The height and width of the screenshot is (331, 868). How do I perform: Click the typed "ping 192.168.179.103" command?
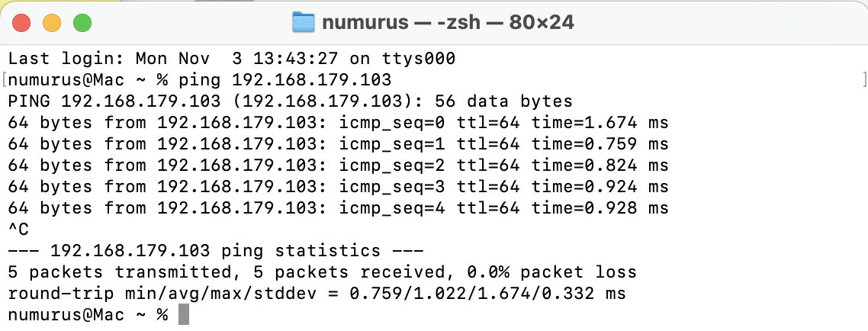pyautogui.click(x=285, y=80)
